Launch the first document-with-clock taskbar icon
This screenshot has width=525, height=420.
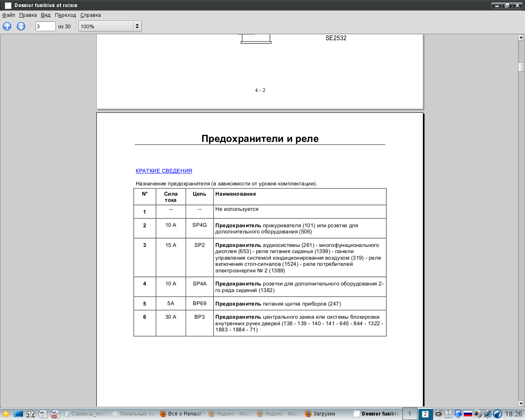tap(43, 413)
